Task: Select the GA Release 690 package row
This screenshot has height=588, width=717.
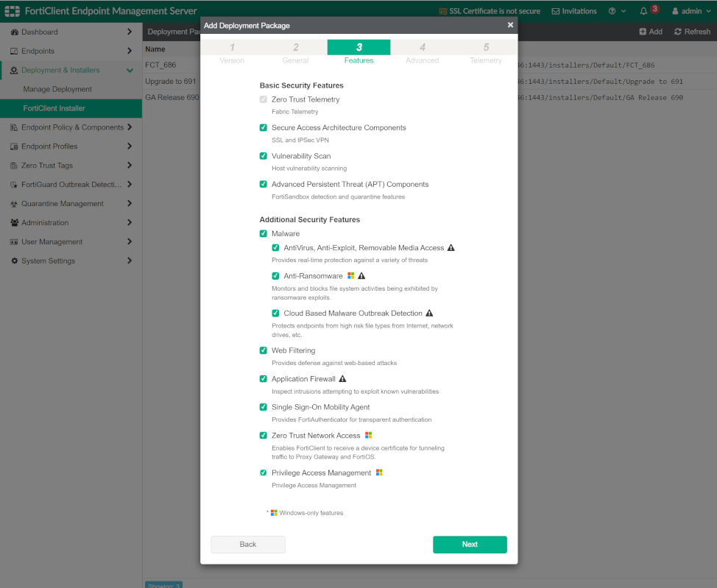Action: coord(171,96)
